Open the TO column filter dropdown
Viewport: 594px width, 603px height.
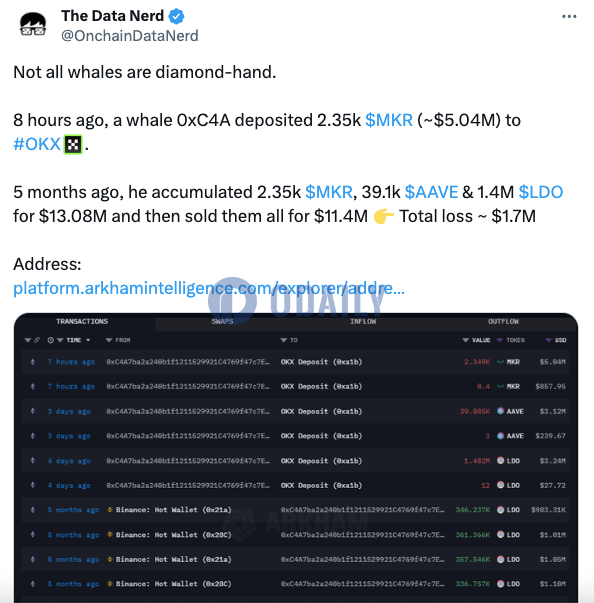click(284, 340)
